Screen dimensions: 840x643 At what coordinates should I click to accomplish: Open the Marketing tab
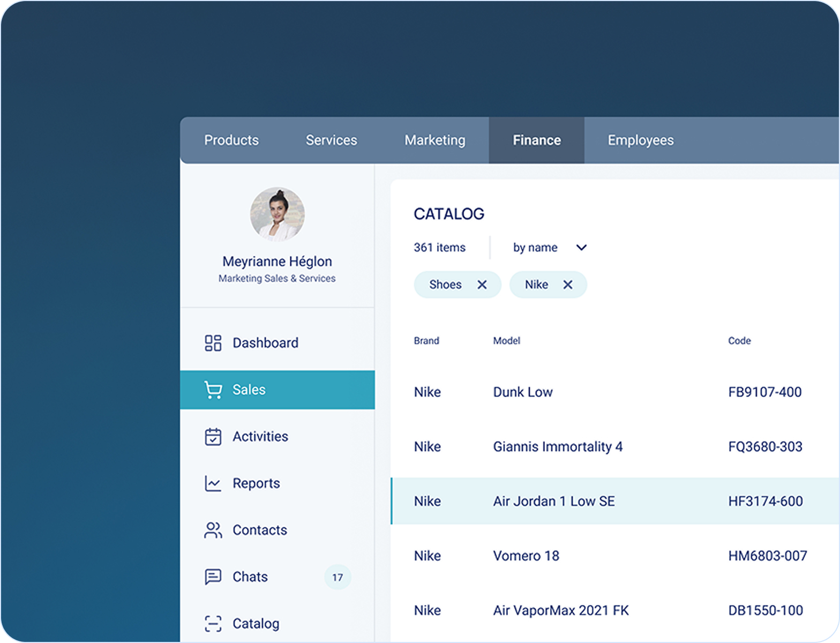click(435, 140)
